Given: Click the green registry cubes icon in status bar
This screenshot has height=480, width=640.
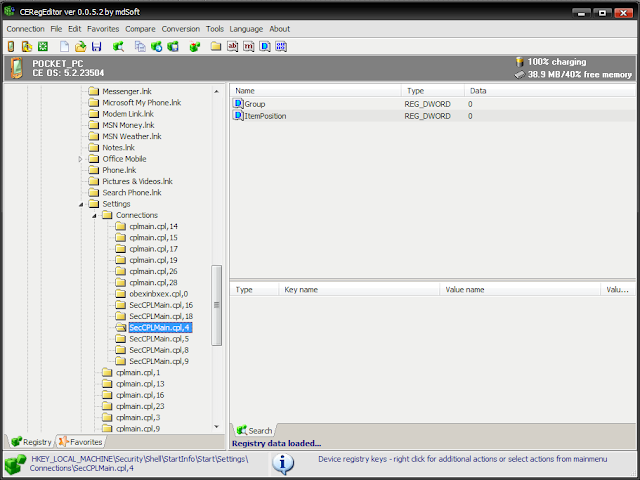Looking at the screenshot, I should tap(15, 465).
